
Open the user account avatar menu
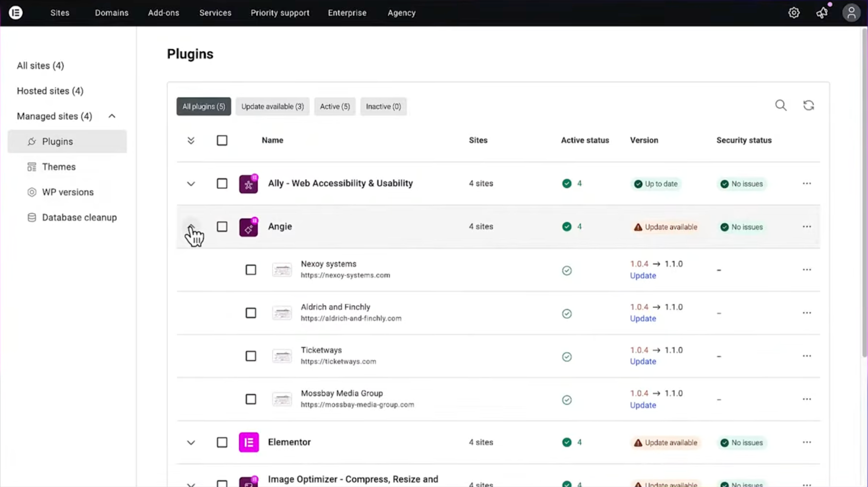click(851, 13)
